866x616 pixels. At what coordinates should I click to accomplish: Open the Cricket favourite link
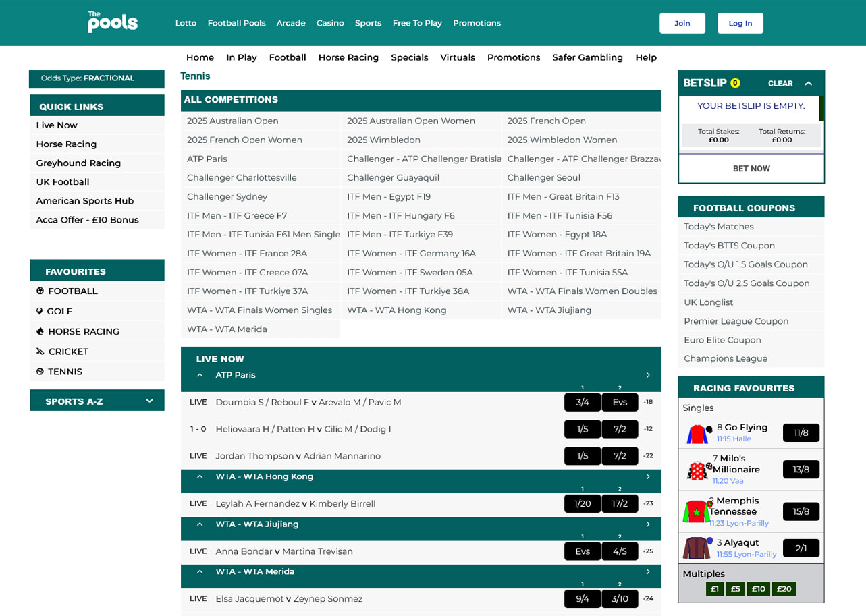tap(62, 352)
